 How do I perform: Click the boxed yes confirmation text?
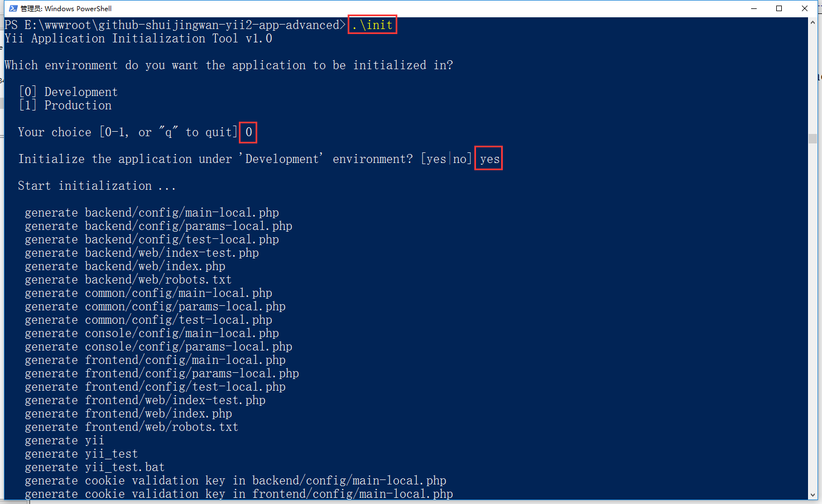coord(489,159)
